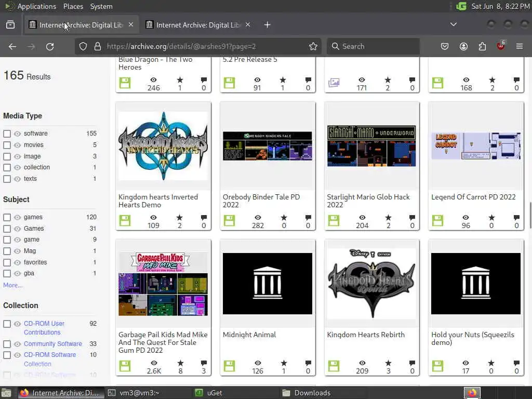Image resolution: width=532 pixels, height=399 pixels.
Task: Click the Firefox search input box
Action: tap(373, 46)
